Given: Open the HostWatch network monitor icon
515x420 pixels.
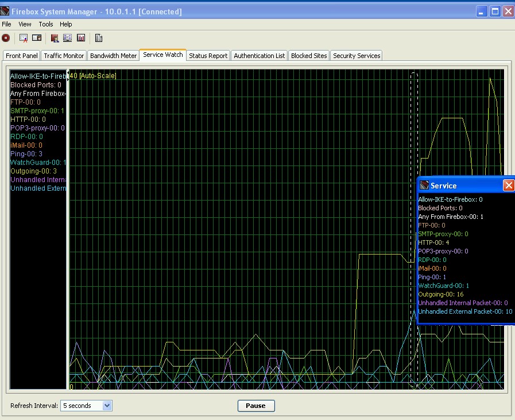Looking at the screenshot, I should [67, 38].
